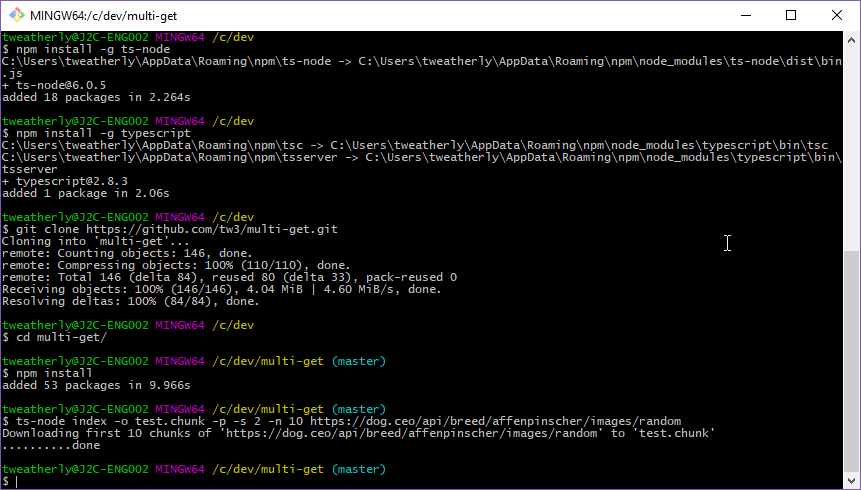Screen dimensions: 861x490
Task: Click the 'remote: Total 146' line
Action: [230, 277]
